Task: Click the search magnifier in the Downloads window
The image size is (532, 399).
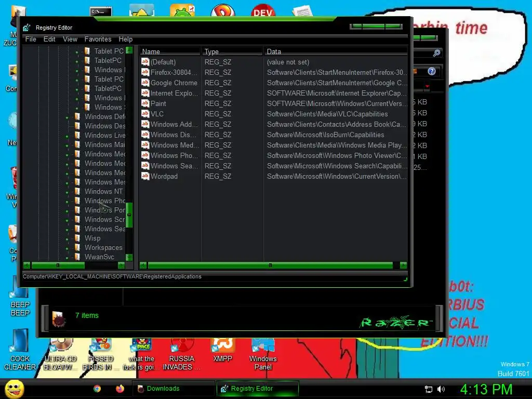Action: pos(436,53)
